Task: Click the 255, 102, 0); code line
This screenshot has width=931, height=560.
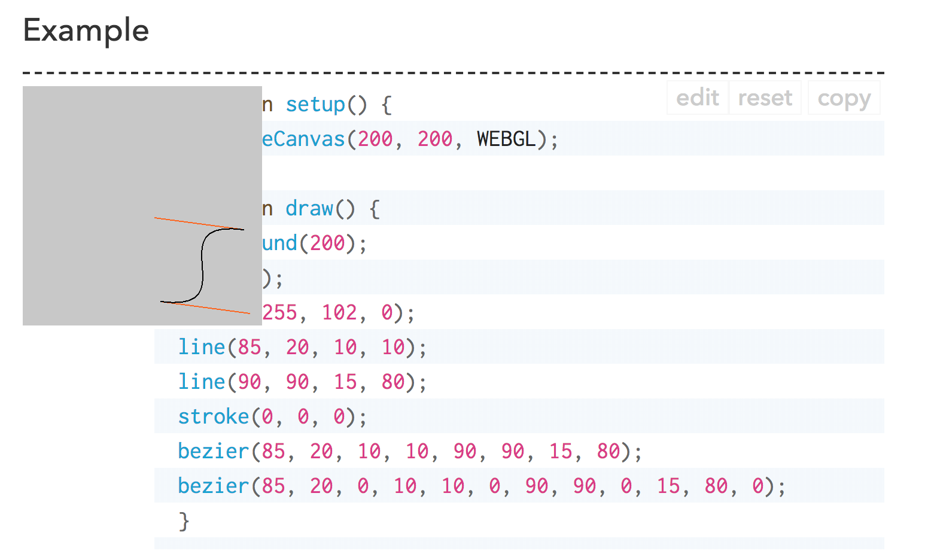Action: pyautogui.click(x=339, y=313)
